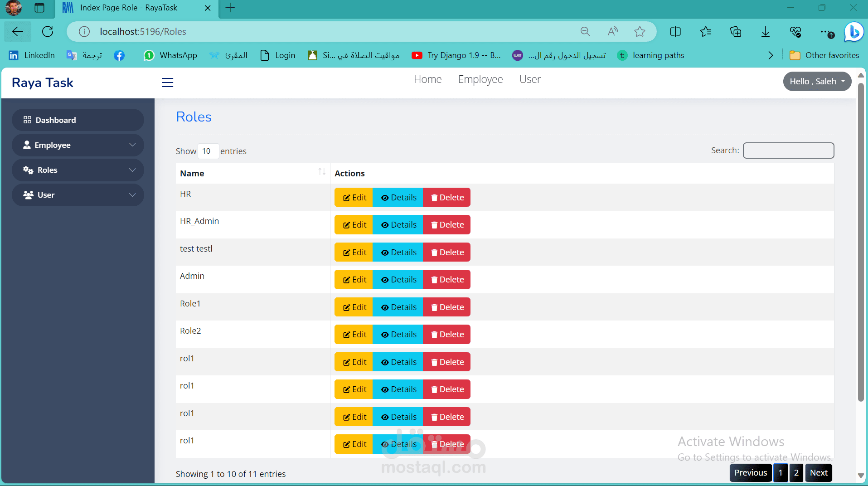
Task: Toggle the Name column sort arrows
Action: tap(322, 171)
